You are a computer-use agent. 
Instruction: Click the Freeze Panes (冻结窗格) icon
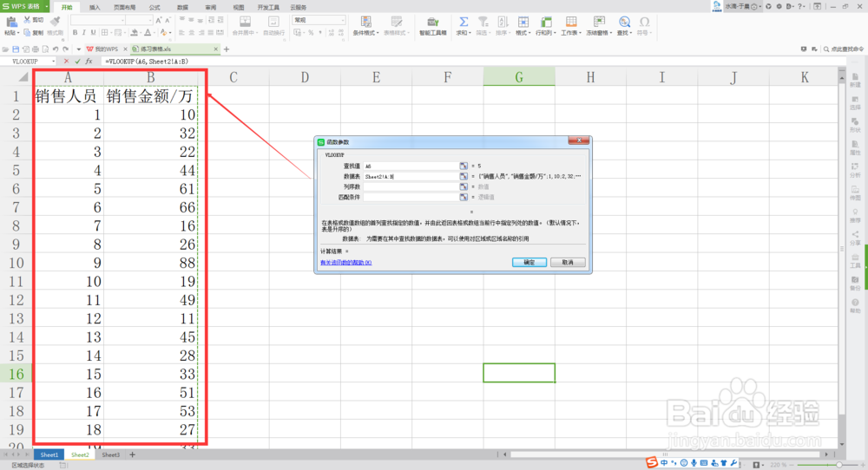599,22
